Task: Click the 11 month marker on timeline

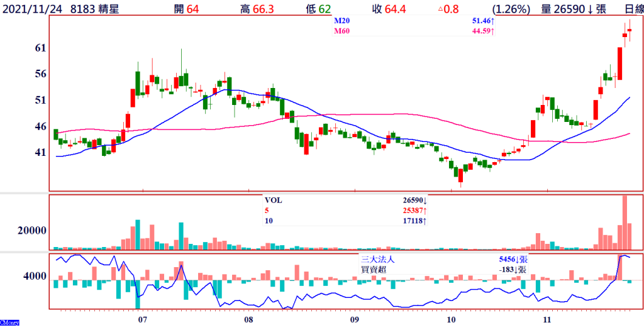Action: (x=547, y=319)
